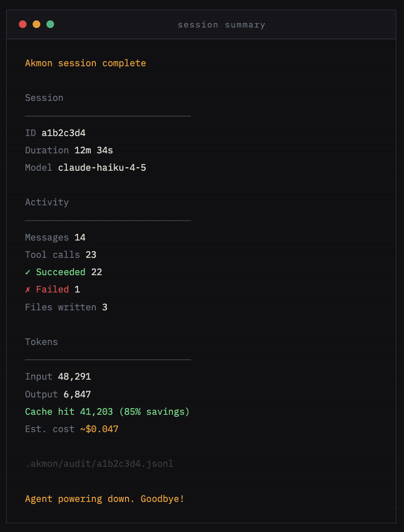
Task: Click the Tokens section header
Action: (41, 342)
